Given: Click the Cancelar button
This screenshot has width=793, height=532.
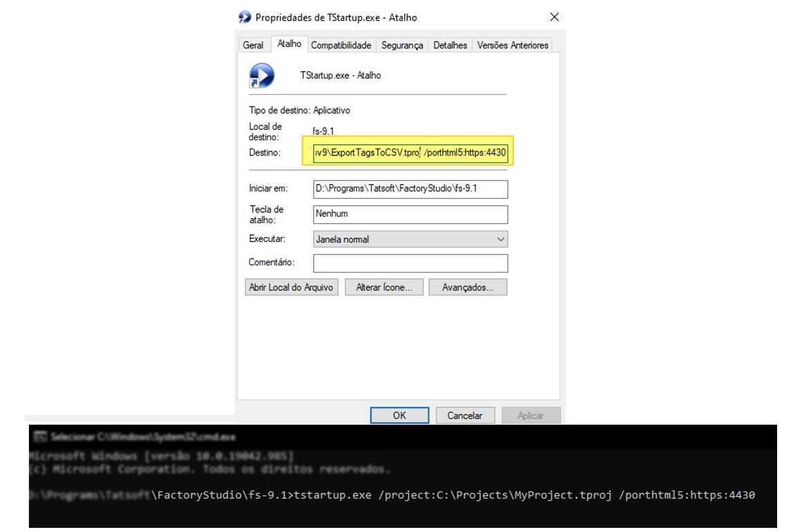Looking at the screenshot, I should [x=465, y=415].
